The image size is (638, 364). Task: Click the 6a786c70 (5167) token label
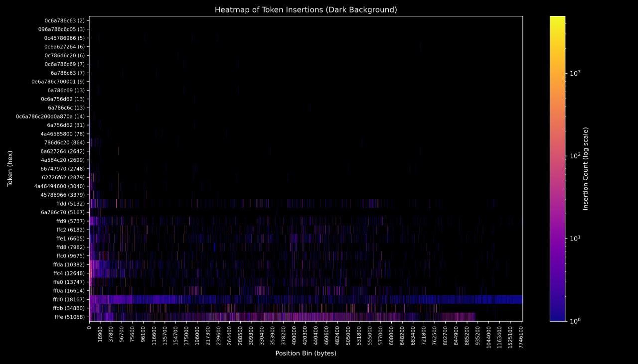63,212
